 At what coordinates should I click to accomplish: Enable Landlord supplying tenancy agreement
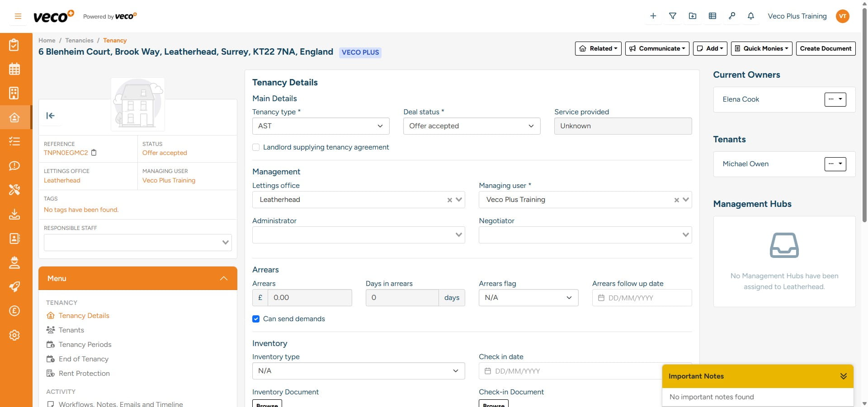pos(256,147)
